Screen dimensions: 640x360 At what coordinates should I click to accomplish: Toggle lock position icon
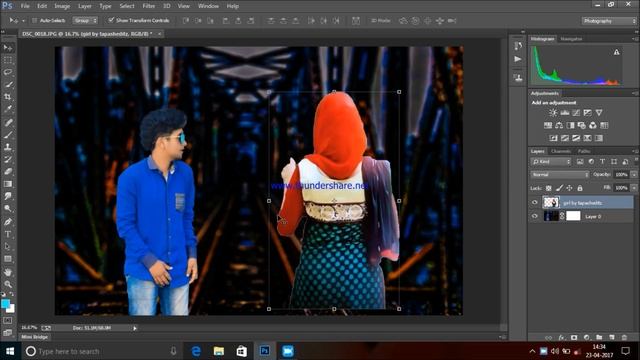[569, 188]
